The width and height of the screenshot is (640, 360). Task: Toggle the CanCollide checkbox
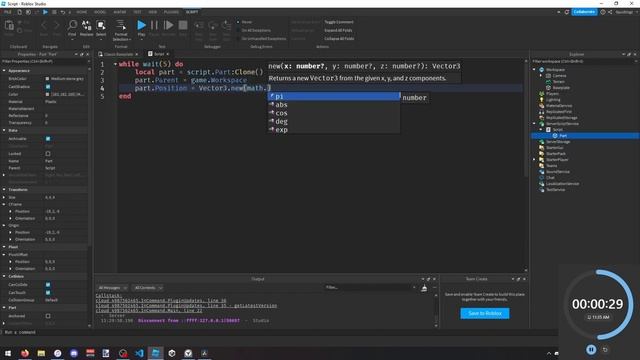tap(48, 284)
